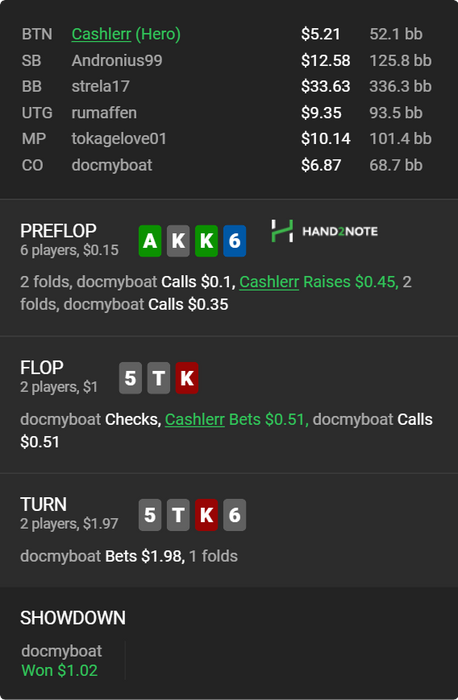Screen dimensions: 458x700
Task: Click Cashlerr link in preflop action
Action: [x=269, y=282]
